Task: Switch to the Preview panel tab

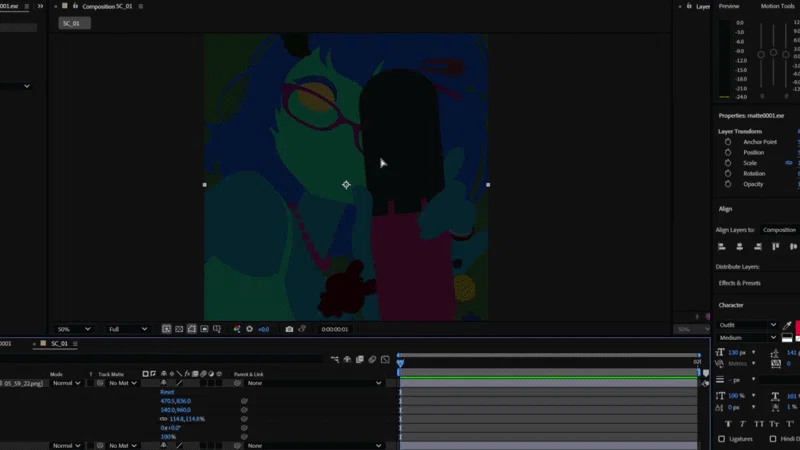Action: pos(729,6)
